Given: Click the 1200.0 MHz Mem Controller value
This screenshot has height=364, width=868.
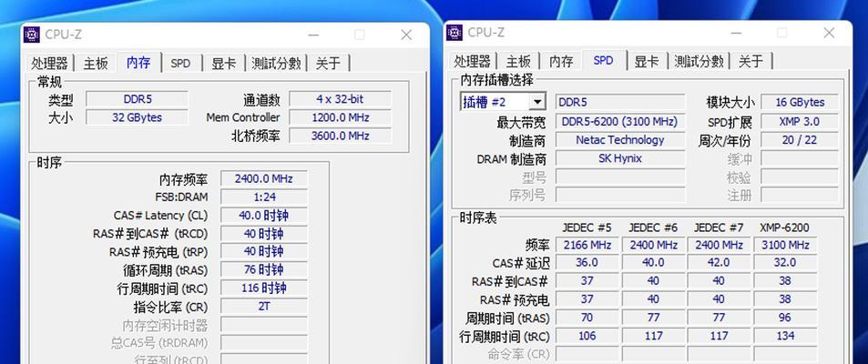Looking at the screenshot, I should pyautogui.click(x=340, y=117).
